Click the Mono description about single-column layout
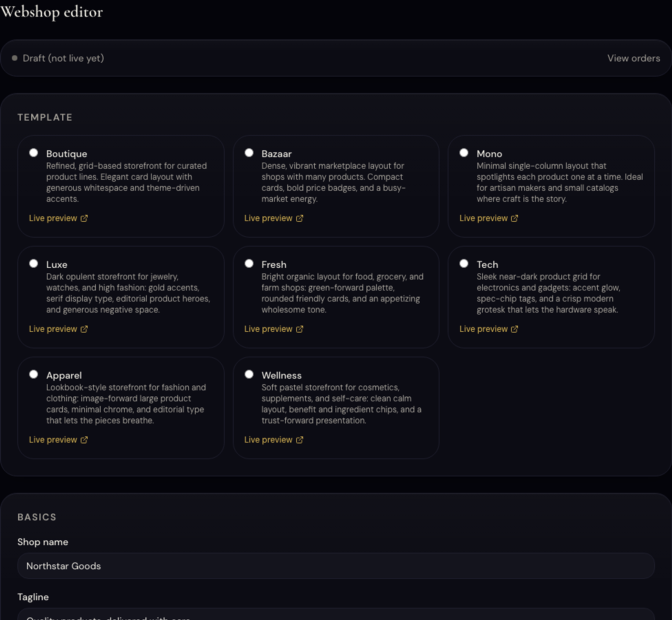 (560, 182)
